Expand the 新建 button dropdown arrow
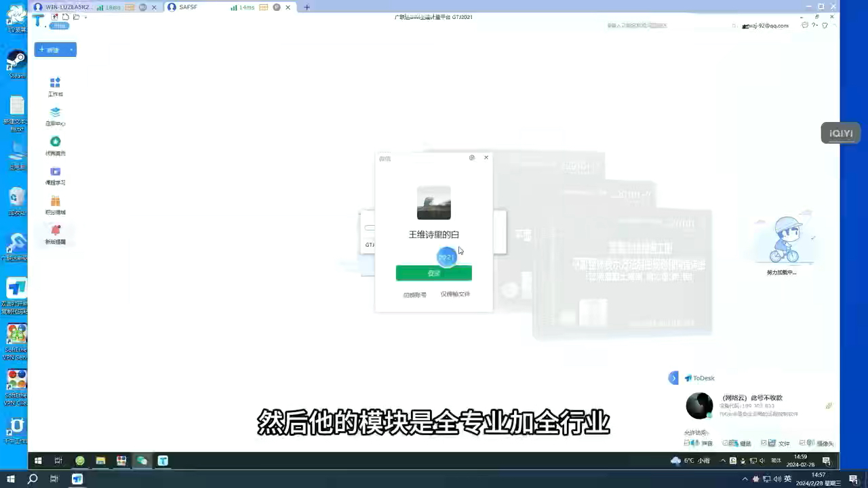Screen dimensions: 868x488 (x=71, y=49)
